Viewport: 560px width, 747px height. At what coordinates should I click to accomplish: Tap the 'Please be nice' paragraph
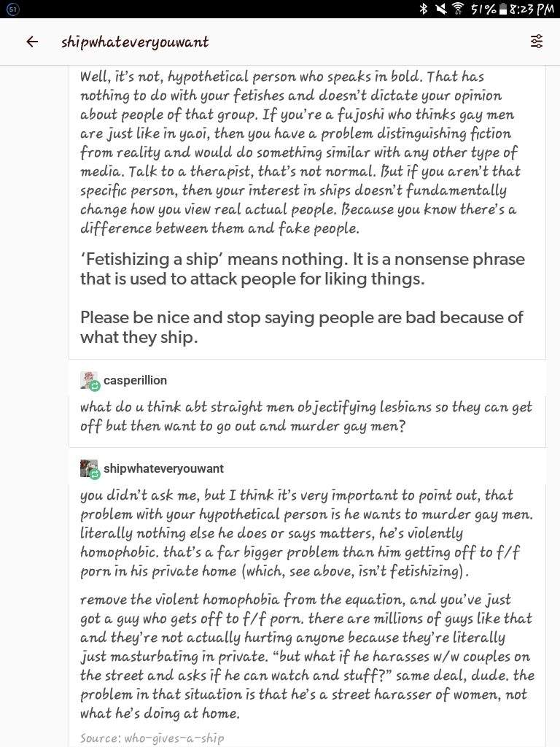pos(301,327)
